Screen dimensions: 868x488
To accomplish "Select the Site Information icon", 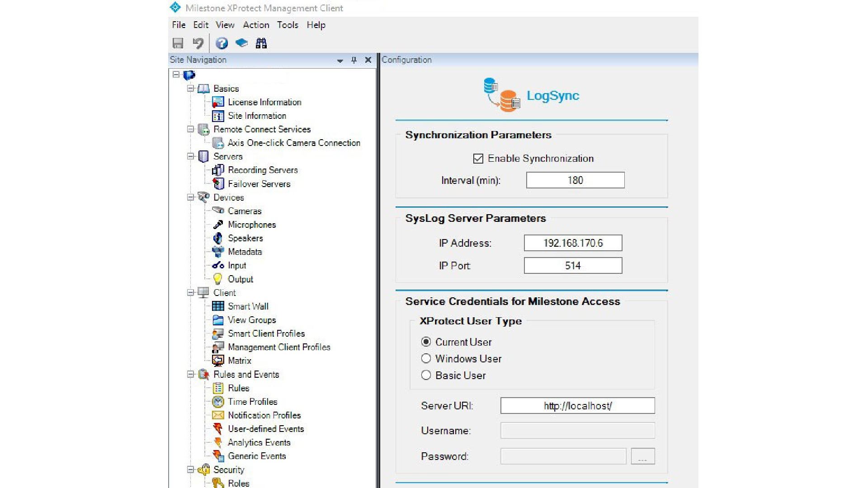I will [x=218, y=116].
